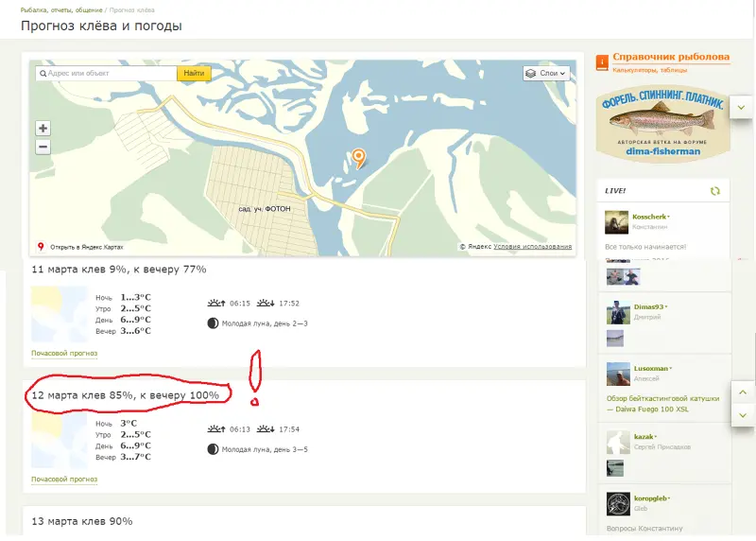Viewport: 756px width, 541px height.
Task: Click the Адрес или объект search field
Action: pos(109,73)
